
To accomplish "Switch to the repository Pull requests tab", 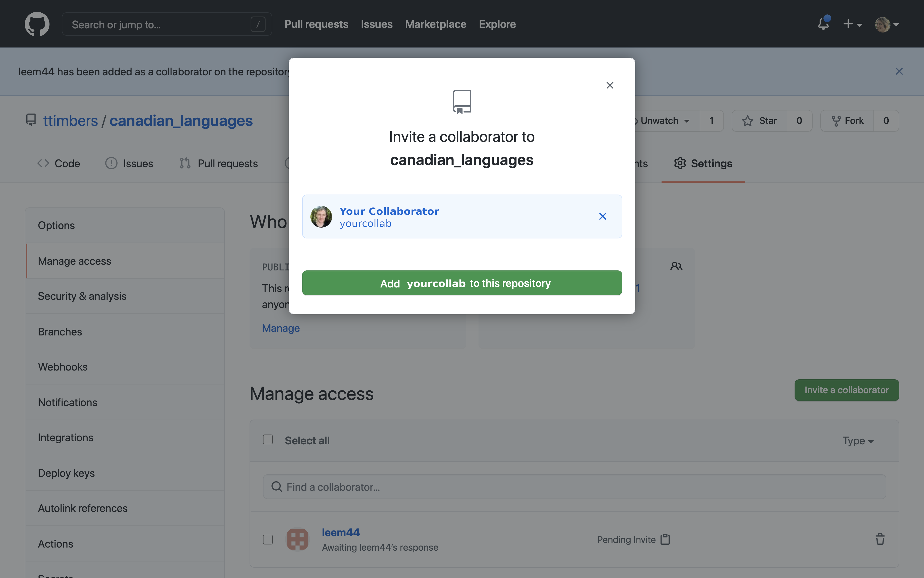I will [x=219, y=163].
